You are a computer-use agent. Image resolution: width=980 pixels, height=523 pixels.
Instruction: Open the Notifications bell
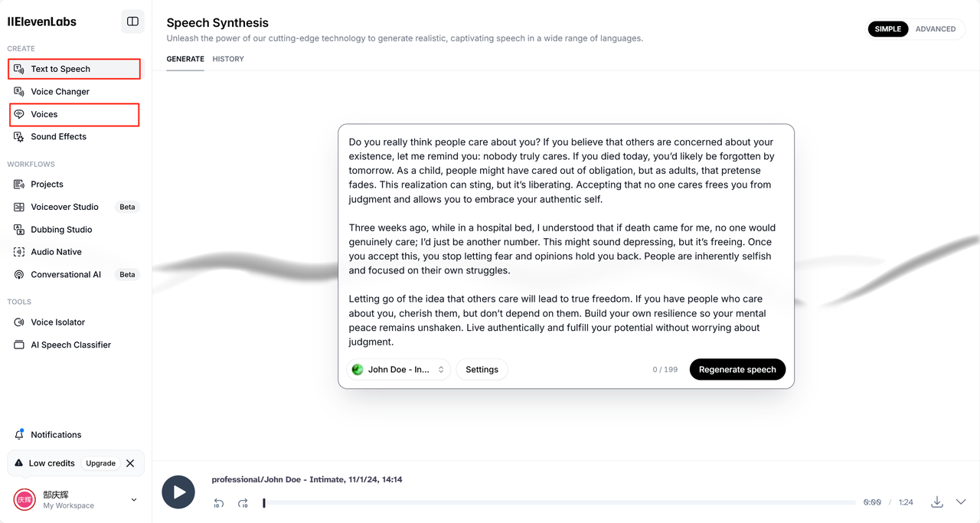[19, 434]
